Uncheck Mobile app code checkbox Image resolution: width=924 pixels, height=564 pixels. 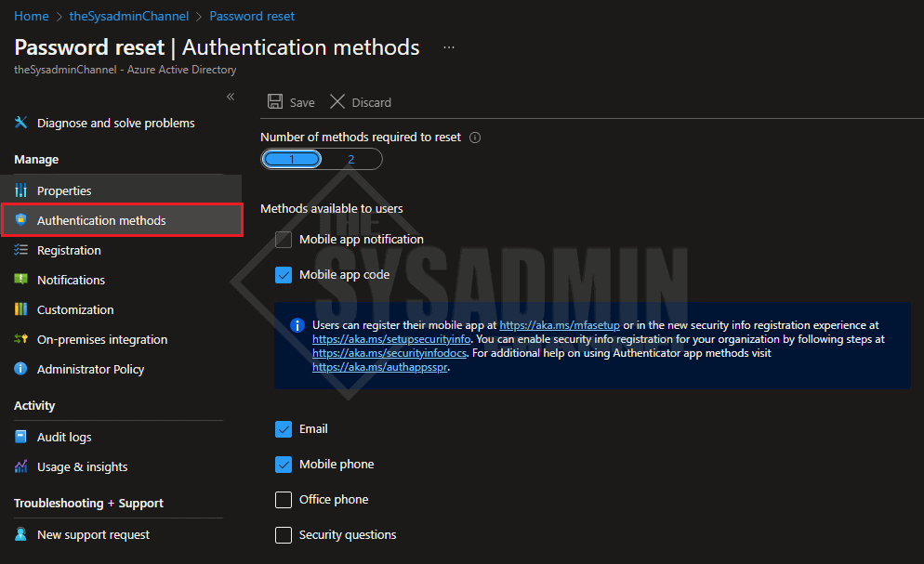284,275
